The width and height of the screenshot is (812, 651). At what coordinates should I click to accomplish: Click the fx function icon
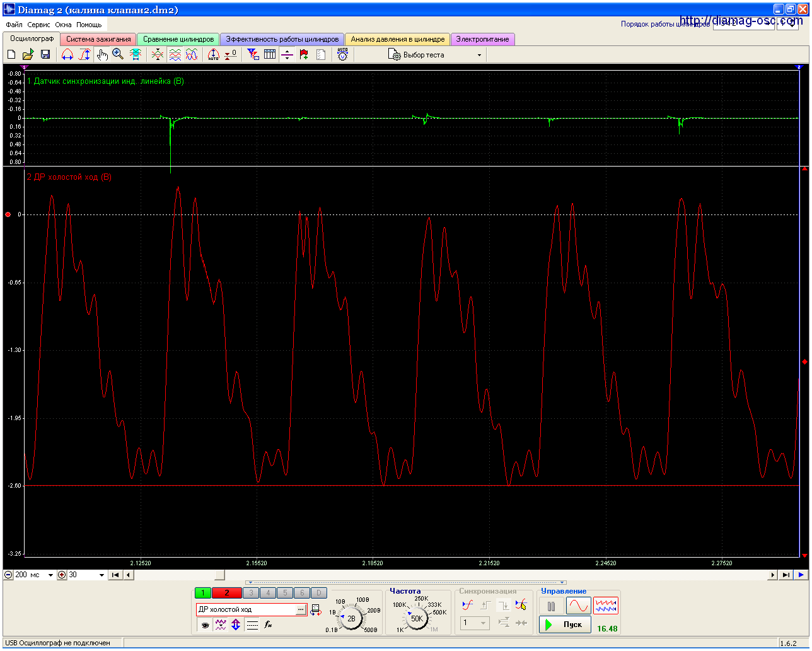pyautogui.click(x=268, y=625)
